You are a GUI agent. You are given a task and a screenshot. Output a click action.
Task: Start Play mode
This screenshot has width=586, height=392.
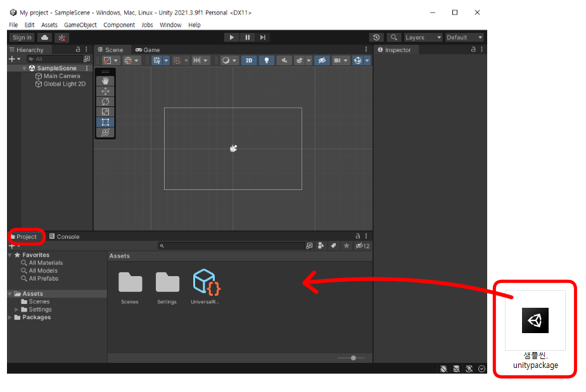231,37
